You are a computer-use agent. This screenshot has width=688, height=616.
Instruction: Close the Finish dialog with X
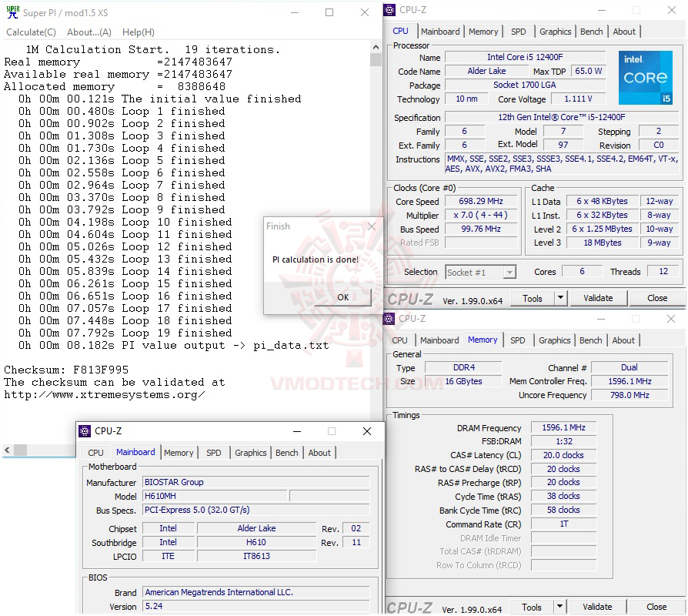[x=372, y=226]
